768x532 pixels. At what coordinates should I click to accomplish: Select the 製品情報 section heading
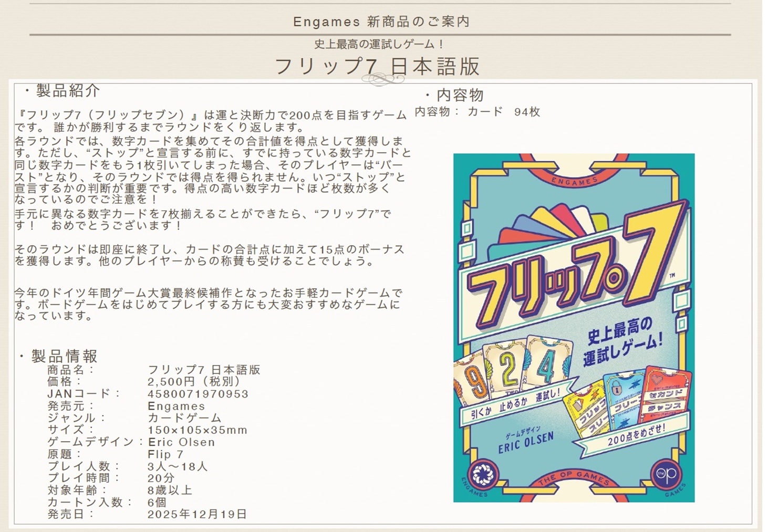pos(64,356)
